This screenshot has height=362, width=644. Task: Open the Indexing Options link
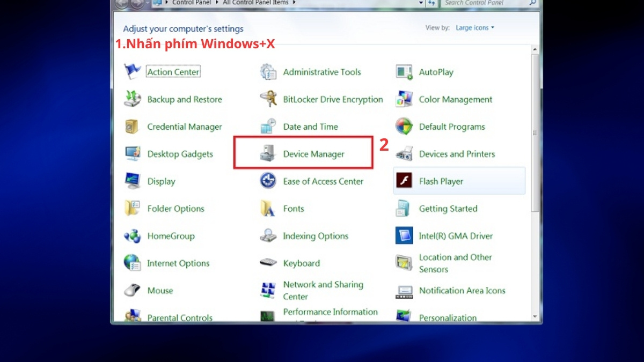coord(316,236)
